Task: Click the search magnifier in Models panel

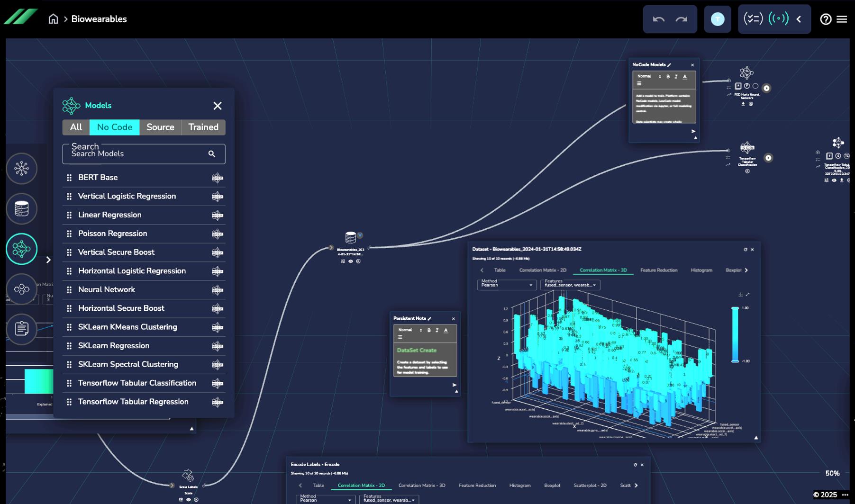Action: [212, 154]
